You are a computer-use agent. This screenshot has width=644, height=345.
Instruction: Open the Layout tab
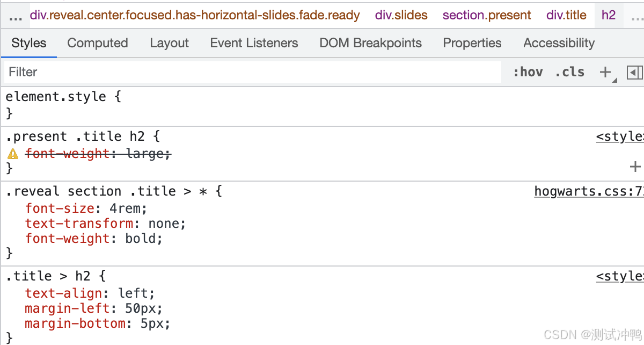coord(169,43)
